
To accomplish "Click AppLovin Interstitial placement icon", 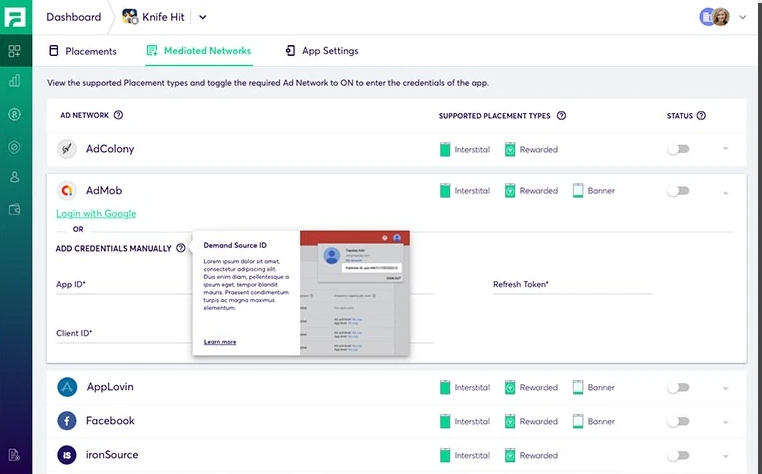I will 445,387.
